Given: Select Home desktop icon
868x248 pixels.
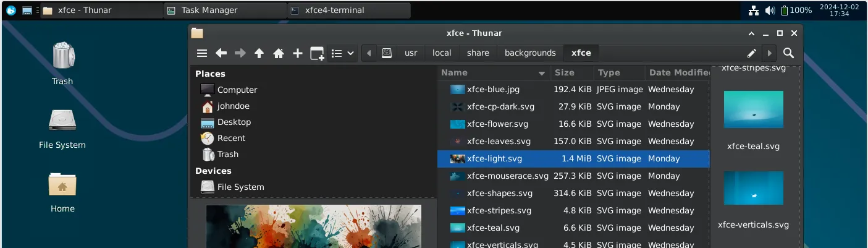Looking at the screenshot, I should tap(62, 192).
